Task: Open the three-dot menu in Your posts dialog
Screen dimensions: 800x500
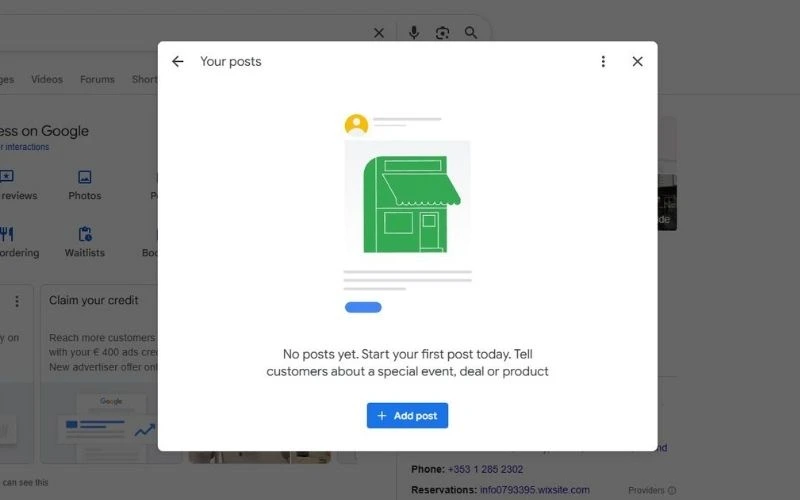Action: [603, 62]
